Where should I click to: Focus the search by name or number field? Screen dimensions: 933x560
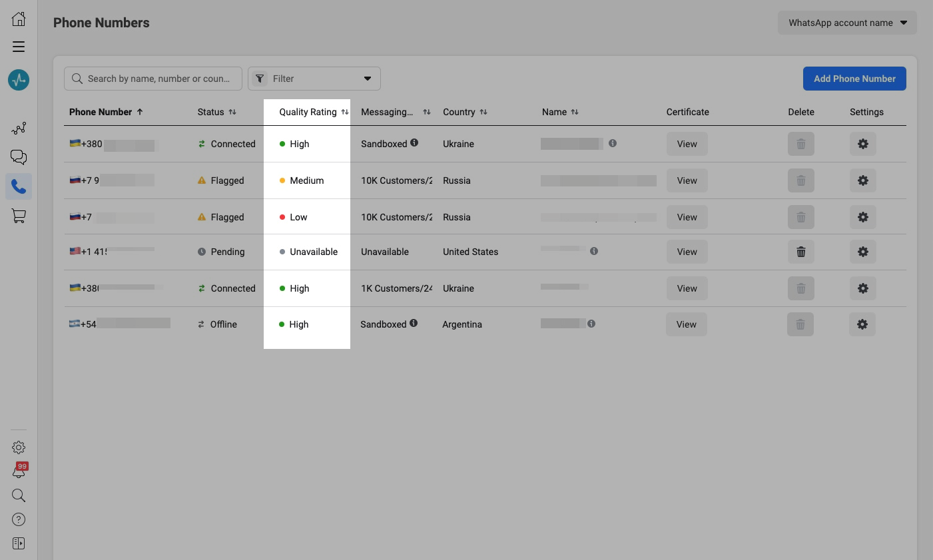[x=153, y=79]
